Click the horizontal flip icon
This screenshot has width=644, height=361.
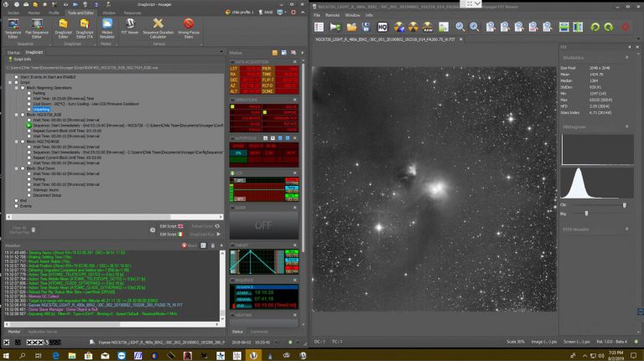tap(563, 27)
